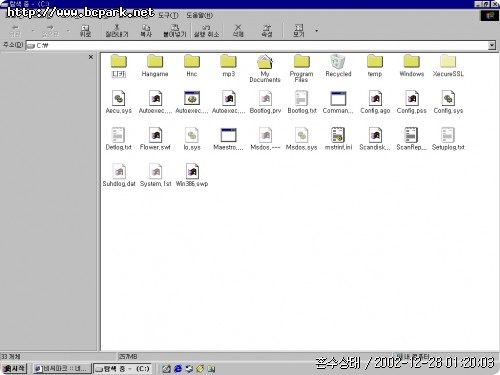Select the XecureSSL folder
The width and height of the screenshot is (500, 375).
[448, 66]
